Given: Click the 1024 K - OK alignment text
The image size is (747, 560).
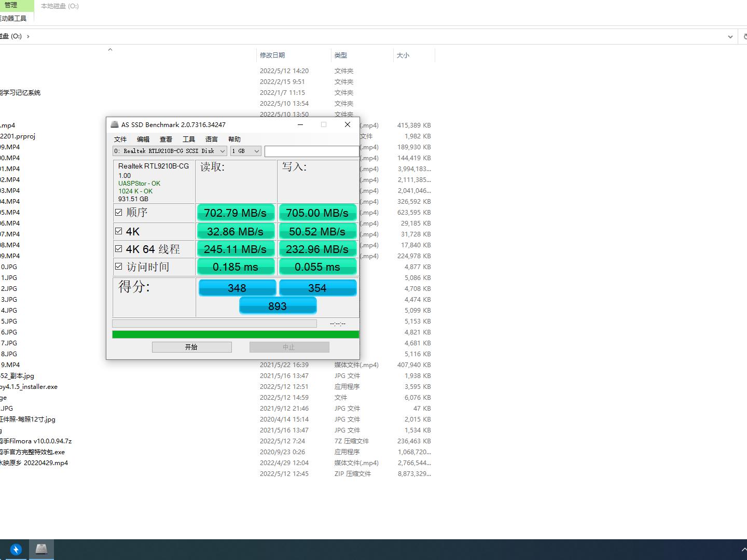Looking at the screenshot, I should 135,191.
